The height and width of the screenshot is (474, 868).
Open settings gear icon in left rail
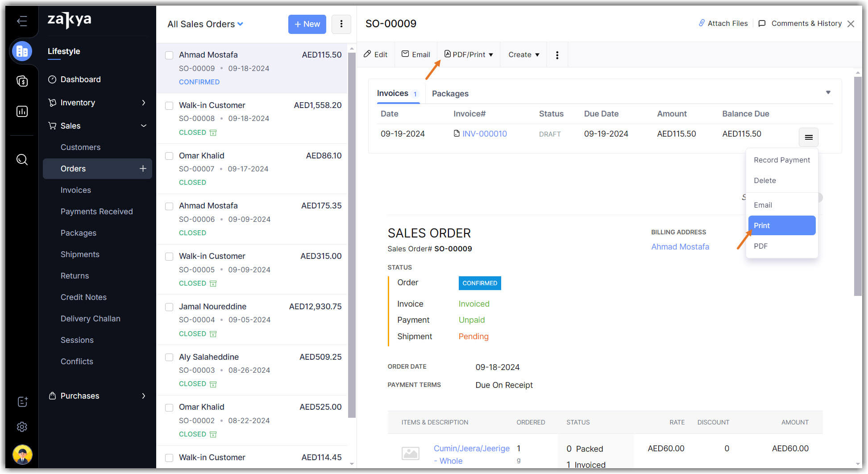click(x=22, y=427)
